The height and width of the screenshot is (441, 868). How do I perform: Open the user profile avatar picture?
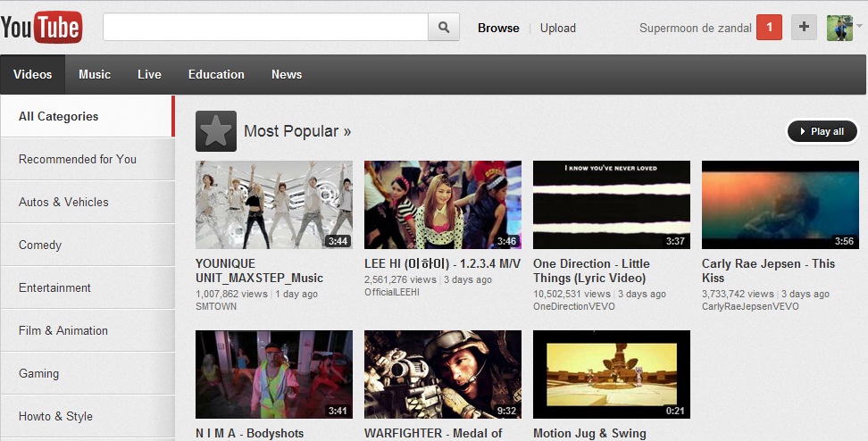839,28
